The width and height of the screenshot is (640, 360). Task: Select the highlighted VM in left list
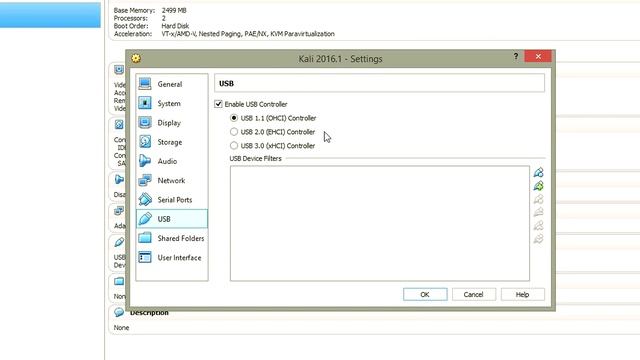(x=50, y=15)
